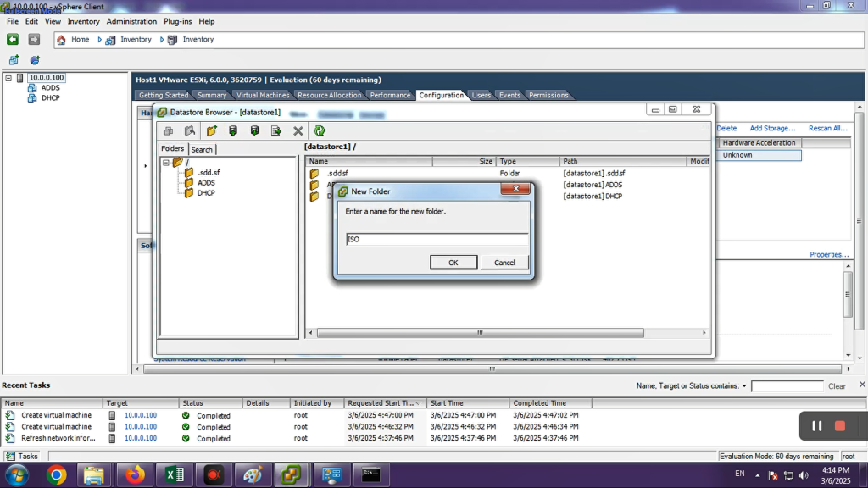
Task: Select the .sdd.sf folder in file list
Action: 337,173
